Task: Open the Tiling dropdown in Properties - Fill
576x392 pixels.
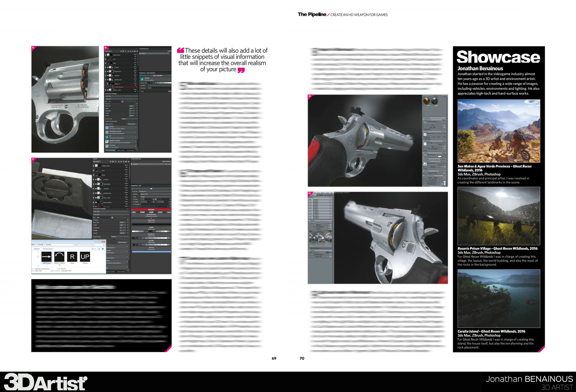Action: click(x=156, y=197)
